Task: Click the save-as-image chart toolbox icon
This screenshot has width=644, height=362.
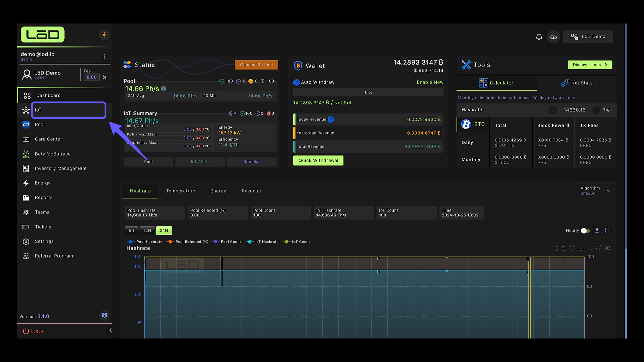Action: tap(581, 248)
